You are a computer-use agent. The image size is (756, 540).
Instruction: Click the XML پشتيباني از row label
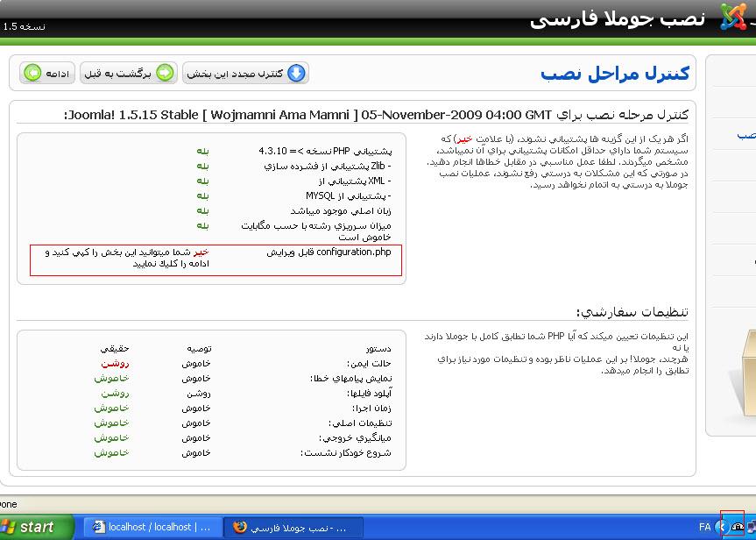pos(356,181)
